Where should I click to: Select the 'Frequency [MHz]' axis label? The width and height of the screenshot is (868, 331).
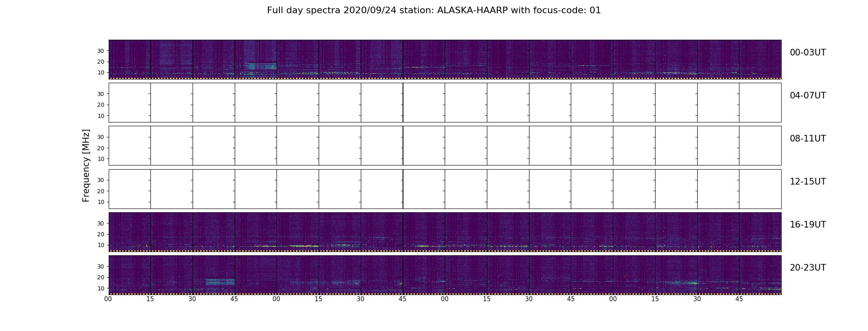click(x=86, y=165)
